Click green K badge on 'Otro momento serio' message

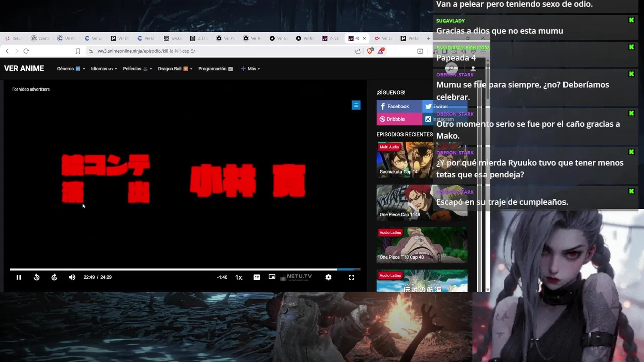click(x=631, y=113)
